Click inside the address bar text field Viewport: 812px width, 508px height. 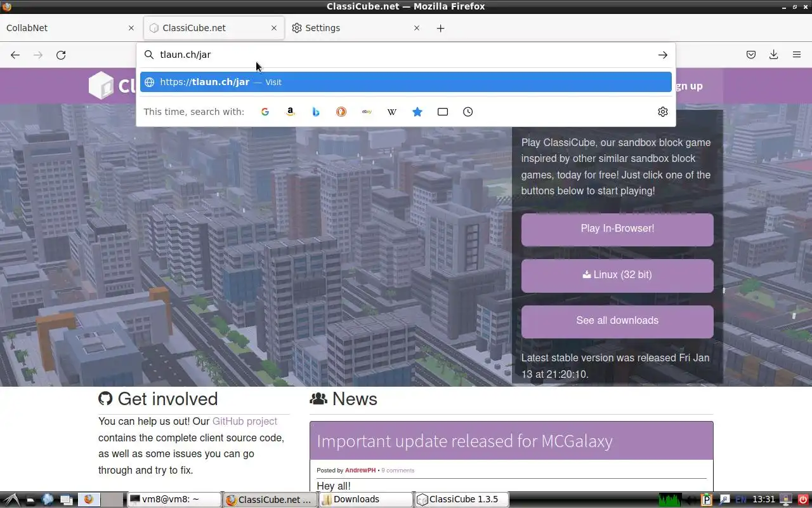click(x=406, y=55)
